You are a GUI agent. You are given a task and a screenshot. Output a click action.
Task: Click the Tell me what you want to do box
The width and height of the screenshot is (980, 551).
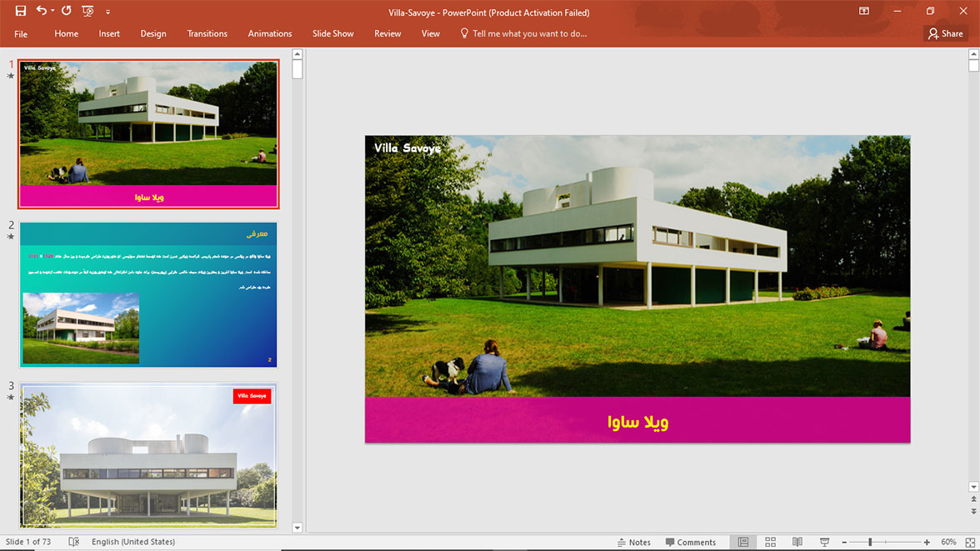[529, 34]
